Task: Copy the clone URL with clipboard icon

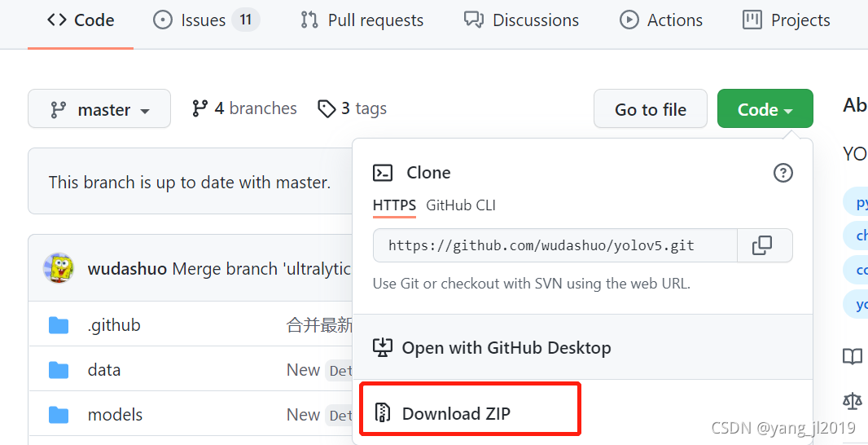Action: 762,245
